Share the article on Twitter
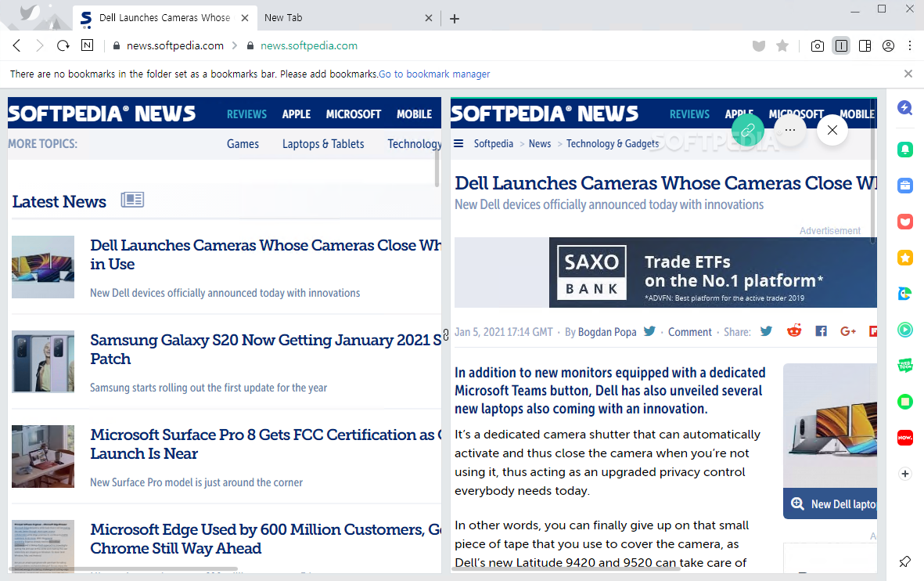The image size is (924, 581). [766, 331]
